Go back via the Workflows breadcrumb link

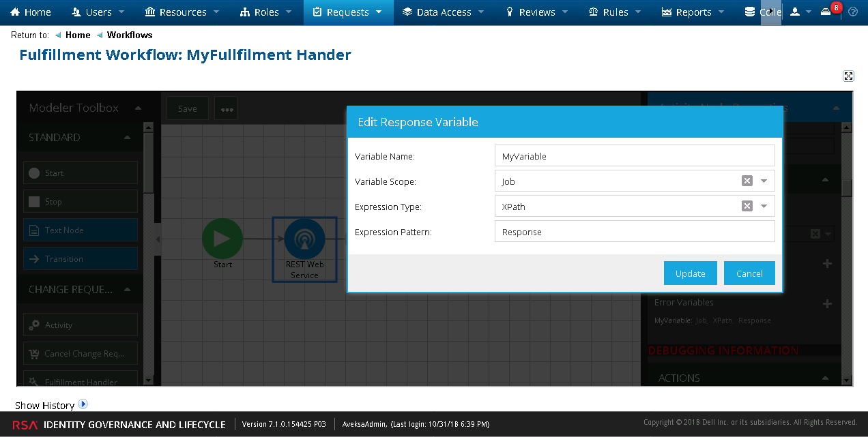(x=130, y=35)
